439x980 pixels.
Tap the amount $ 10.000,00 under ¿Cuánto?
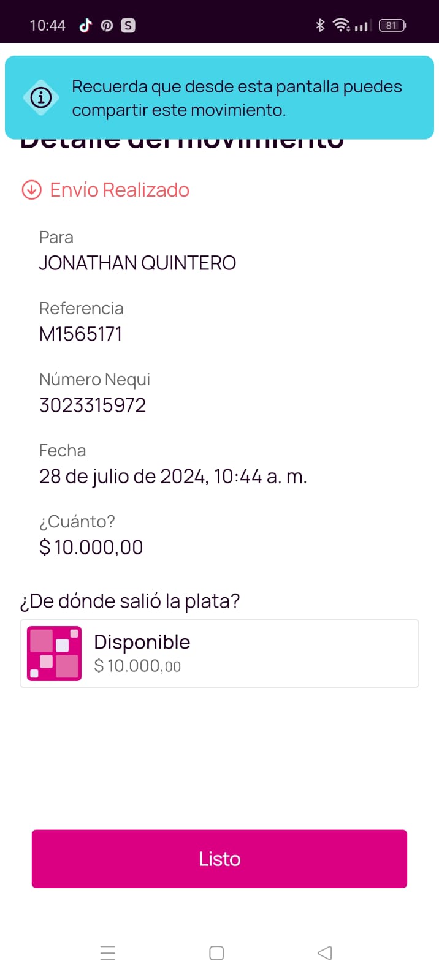(x=91, y=548)
